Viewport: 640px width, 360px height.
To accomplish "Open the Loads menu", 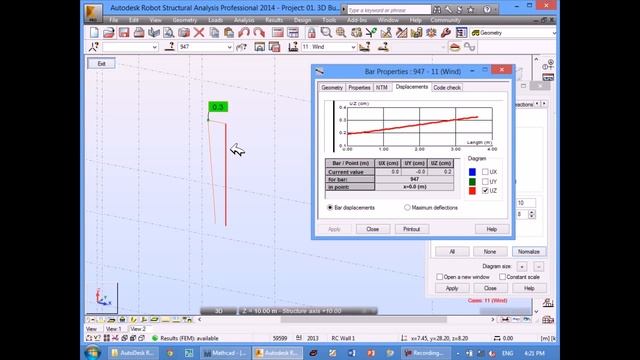I will click(215, 20).
